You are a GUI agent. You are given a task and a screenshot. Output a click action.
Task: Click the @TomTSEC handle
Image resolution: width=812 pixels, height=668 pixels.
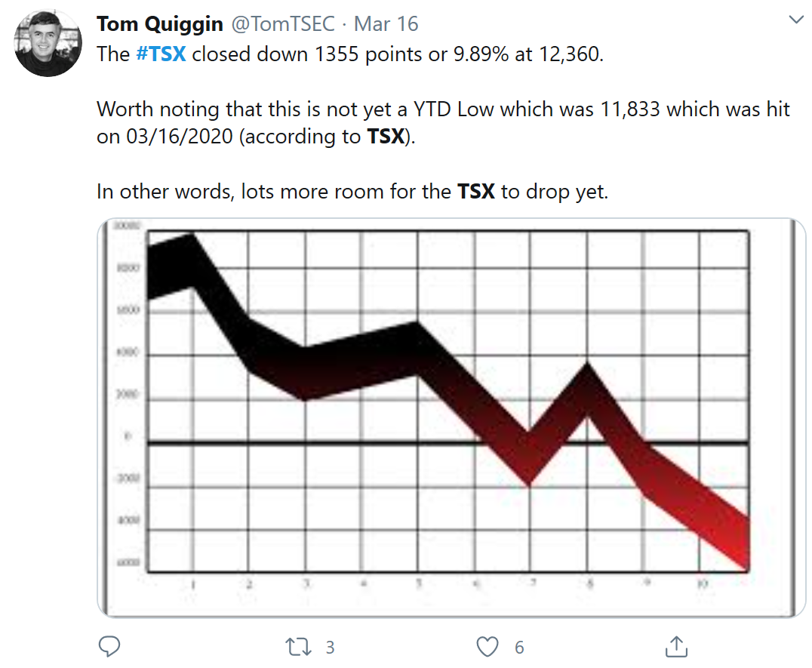coord(282,23)
